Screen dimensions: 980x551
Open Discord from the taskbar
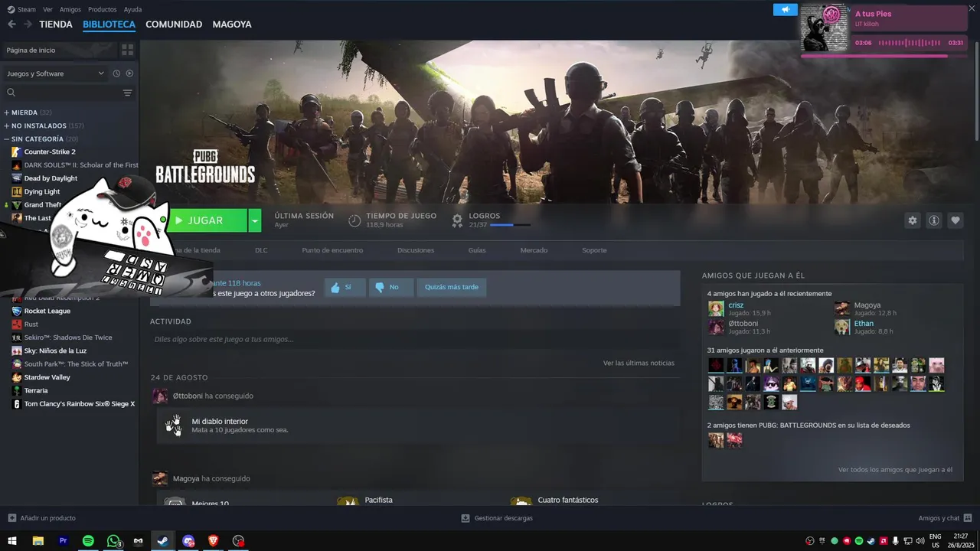point(188,541)
